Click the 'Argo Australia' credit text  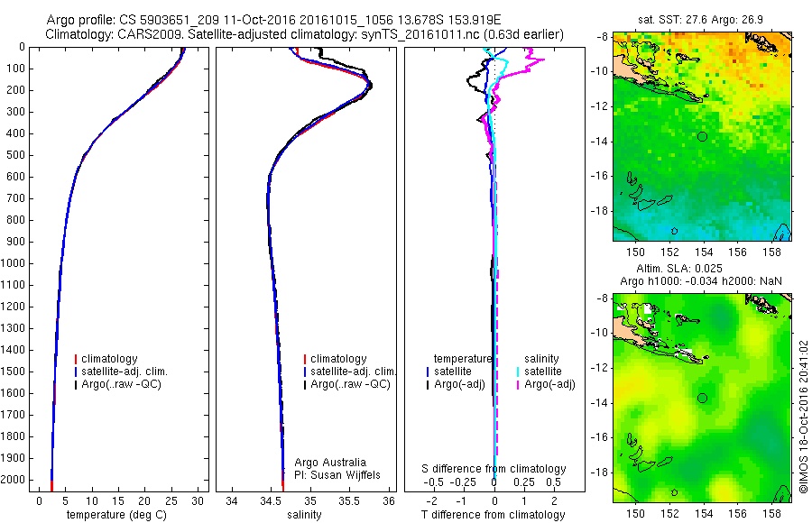[330, 463]
